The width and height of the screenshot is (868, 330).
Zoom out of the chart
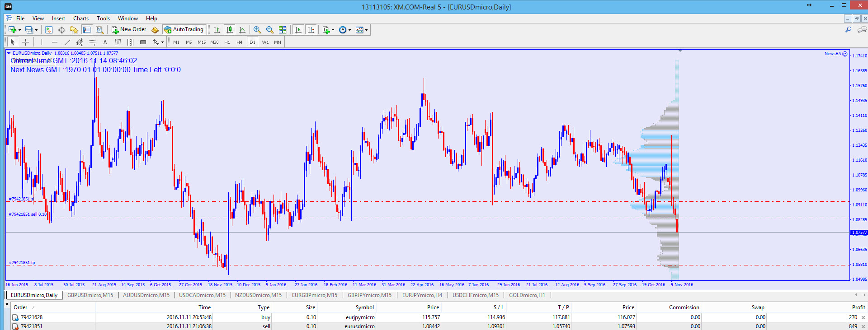[x=270, y=30]
